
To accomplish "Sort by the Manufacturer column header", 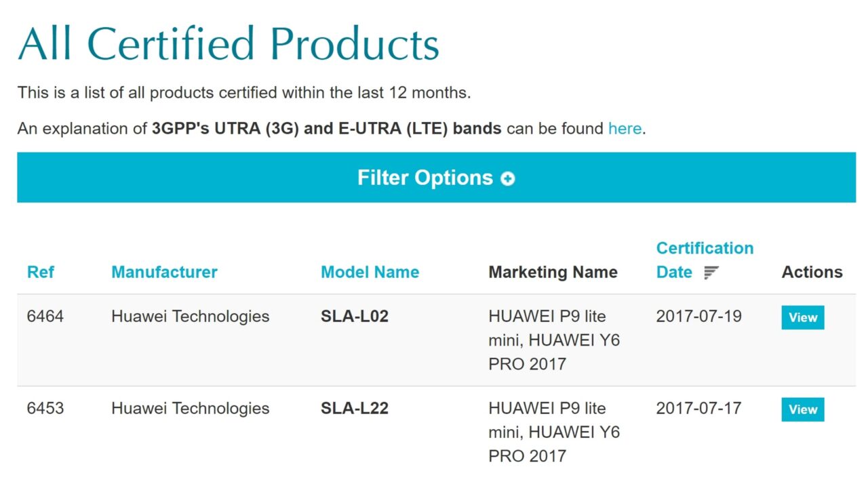I will tap(164, 272).
